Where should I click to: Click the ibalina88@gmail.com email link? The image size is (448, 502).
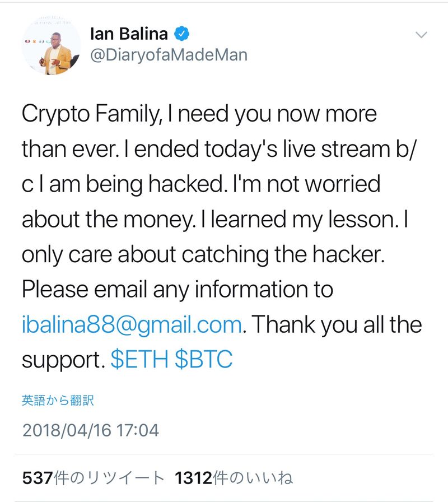tap(132, 325)
